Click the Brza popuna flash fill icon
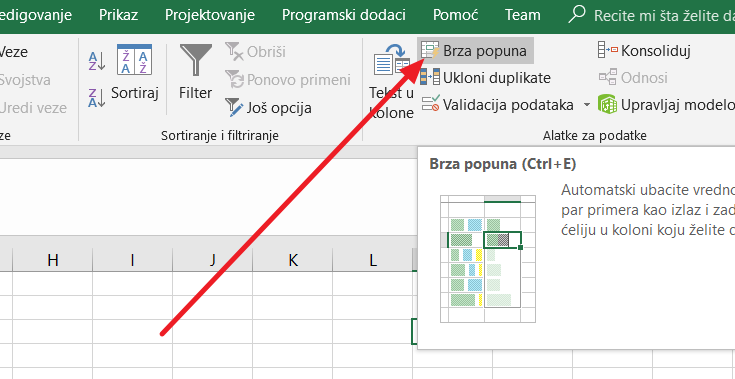This screenshot has width=735, height=379. 430,50
